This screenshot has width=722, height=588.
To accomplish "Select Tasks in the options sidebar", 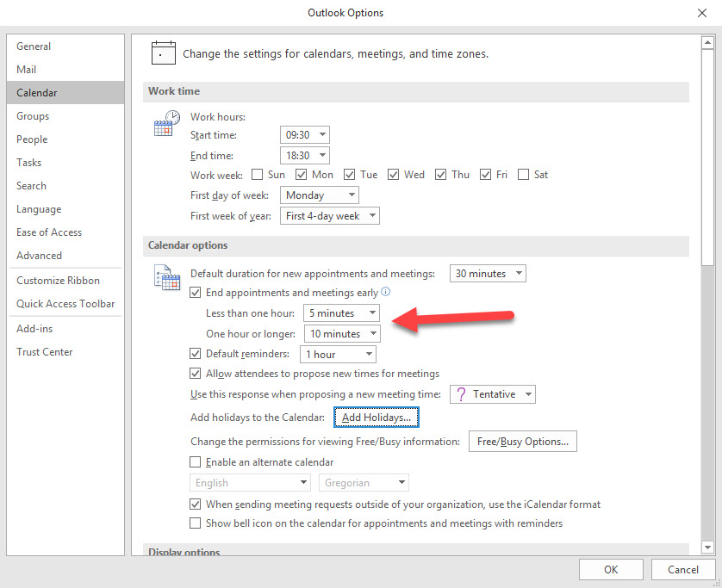I will [65, 163].
